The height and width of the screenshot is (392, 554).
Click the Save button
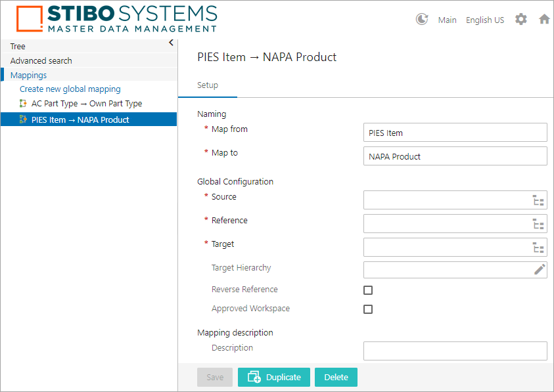coord(215,377)
